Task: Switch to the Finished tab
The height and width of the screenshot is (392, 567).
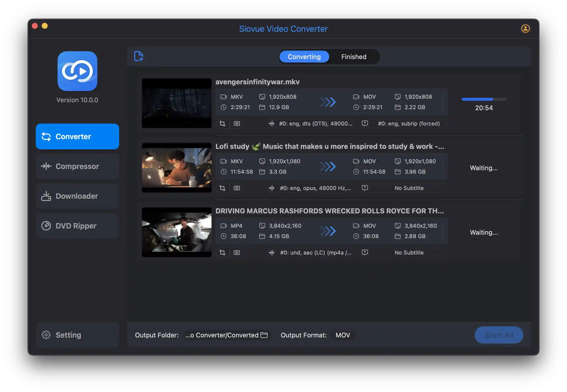Action: pyautogui.click(x=353, y=56)
